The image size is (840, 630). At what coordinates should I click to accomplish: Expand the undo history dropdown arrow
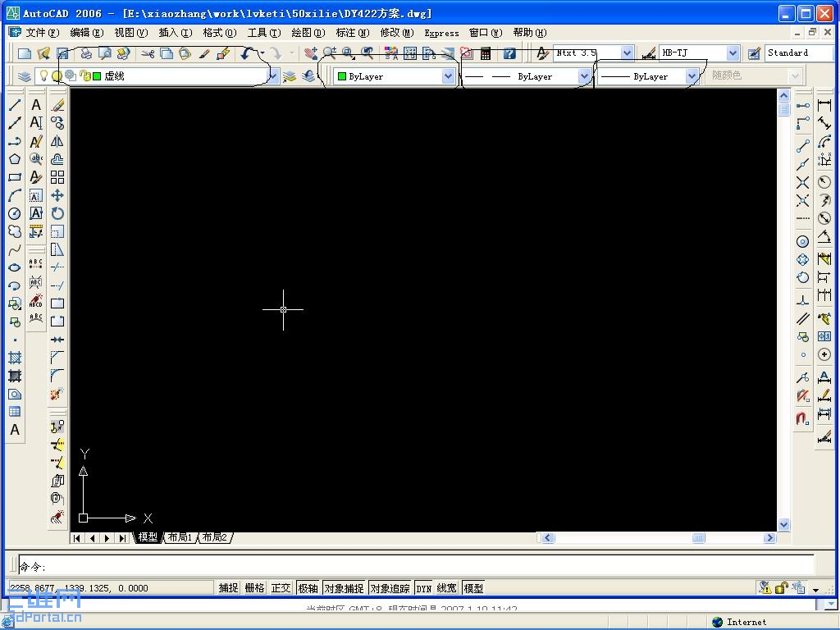[262, 53]
